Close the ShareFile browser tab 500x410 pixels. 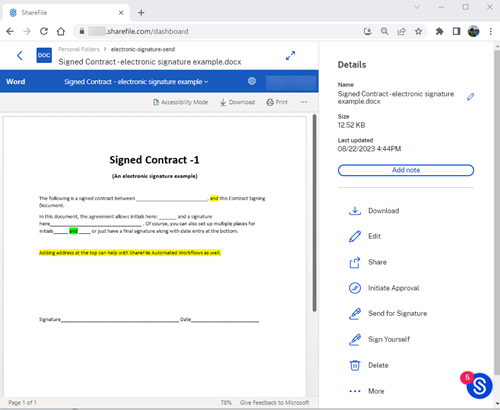121,13
